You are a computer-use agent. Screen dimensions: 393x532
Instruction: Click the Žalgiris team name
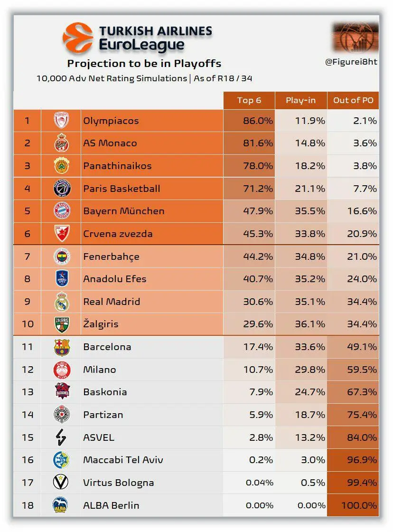click(101, 324)
